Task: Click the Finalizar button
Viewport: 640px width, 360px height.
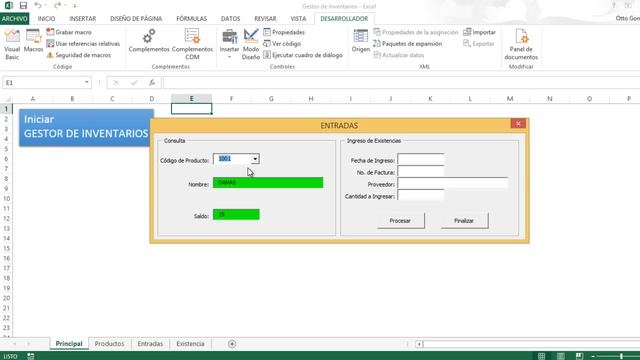Action: tap(464, 220)
